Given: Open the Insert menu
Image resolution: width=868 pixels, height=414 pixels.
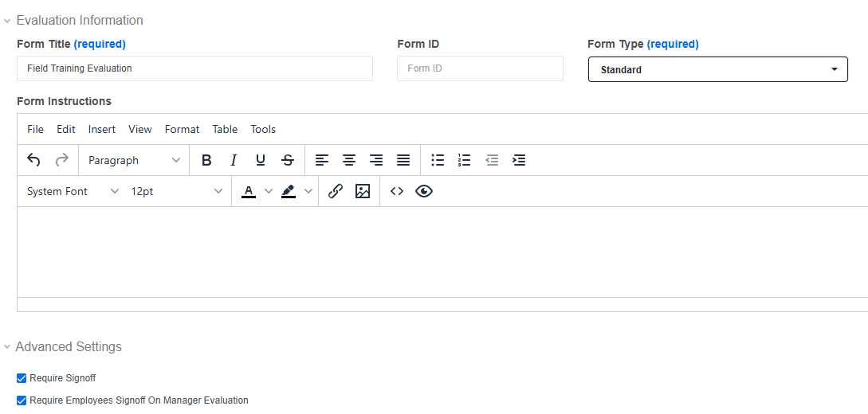Looking at the screenshot, I should [x=102, y=129].
